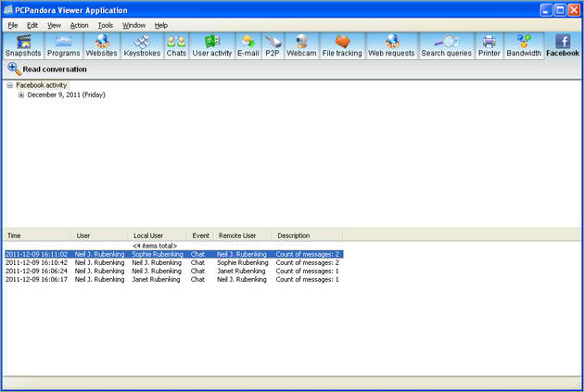This screenshot has width=584, height=392.
Task: Open the Printer activity icon
Action: pos(489,46)
